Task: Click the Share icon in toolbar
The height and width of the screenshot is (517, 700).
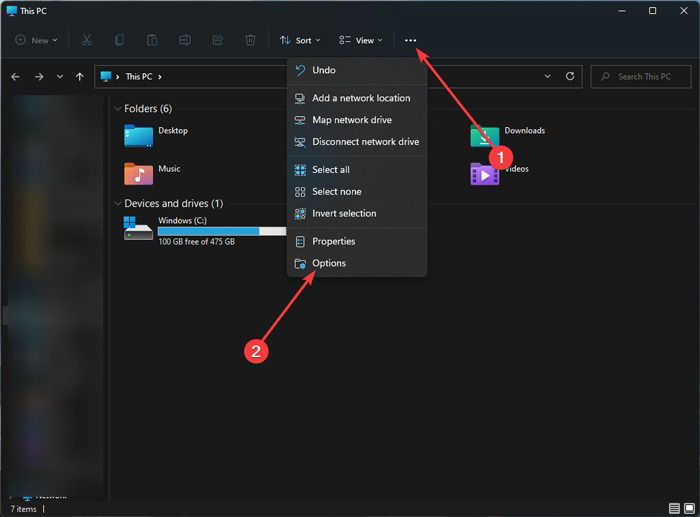Action: 217,40
